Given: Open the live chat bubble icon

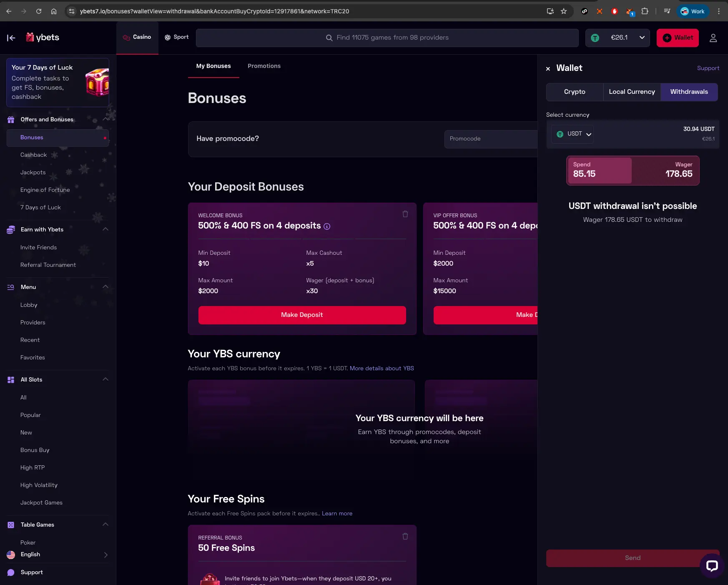Looking at the screenshot, I should point(712,565).
